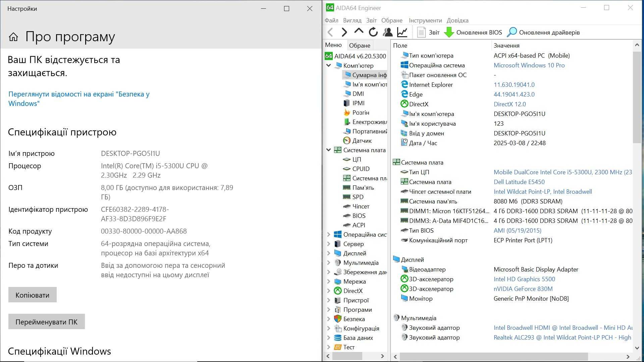Select the SPD tree item
Viewport: 644px width, 362px height.
pos(354,197)
